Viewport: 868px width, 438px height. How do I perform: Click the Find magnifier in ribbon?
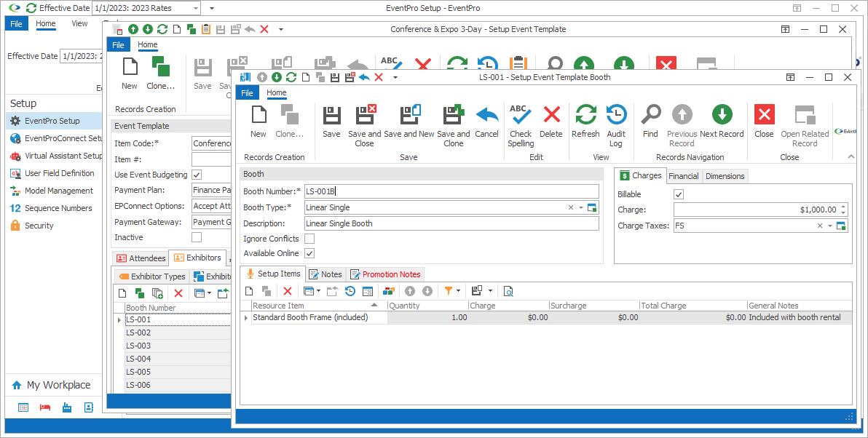(x=650, y=121)
